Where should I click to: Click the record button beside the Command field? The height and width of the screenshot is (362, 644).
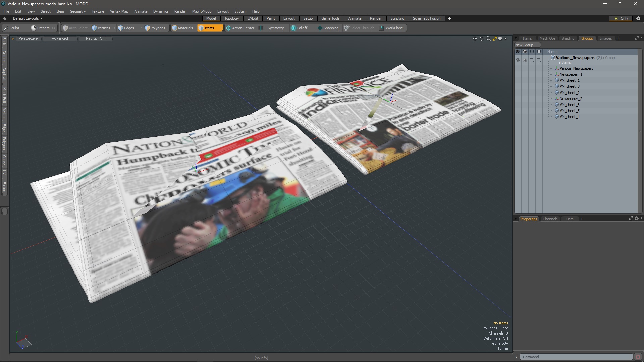click(638, 357)
